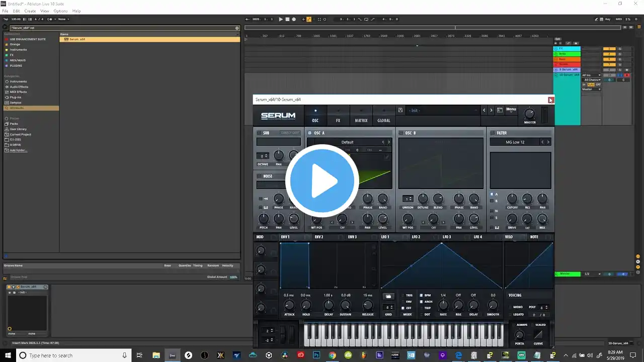644x362 pixels.
Task: Enable the SUB oscillator checkbox
Action: click(259, 133)
